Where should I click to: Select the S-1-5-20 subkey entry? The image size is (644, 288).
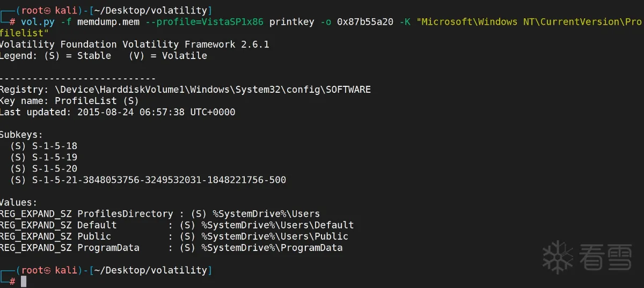point(55,168)
